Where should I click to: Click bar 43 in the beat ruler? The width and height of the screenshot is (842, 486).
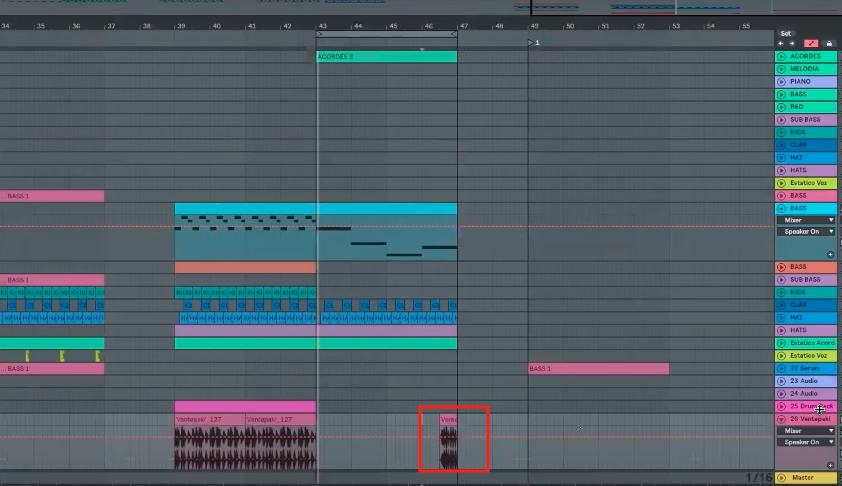tap(322, 26)
